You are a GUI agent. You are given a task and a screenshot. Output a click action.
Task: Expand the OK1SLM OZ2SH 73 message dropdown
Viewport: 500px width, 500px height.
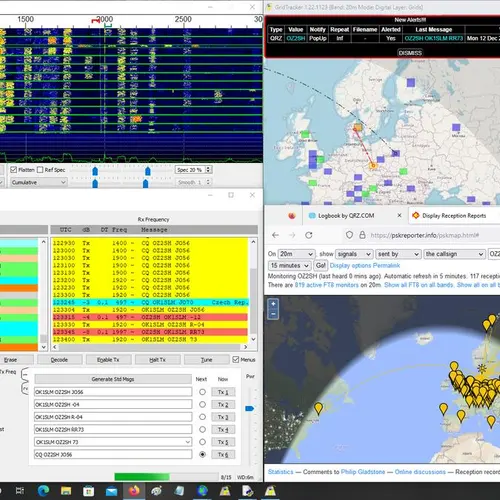click(x=188, y=442)
